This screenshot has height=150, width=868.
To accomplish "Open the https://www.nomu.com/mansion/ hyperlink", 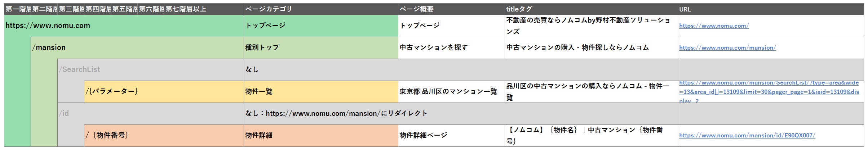I will [727, 48].
